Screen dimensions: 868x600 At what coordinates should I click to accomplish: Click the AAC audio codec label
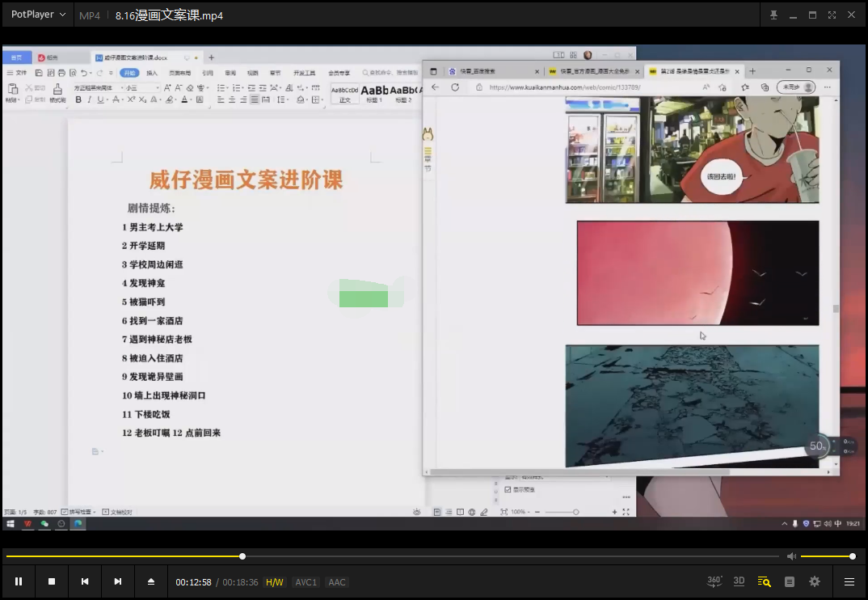(336, 582)
